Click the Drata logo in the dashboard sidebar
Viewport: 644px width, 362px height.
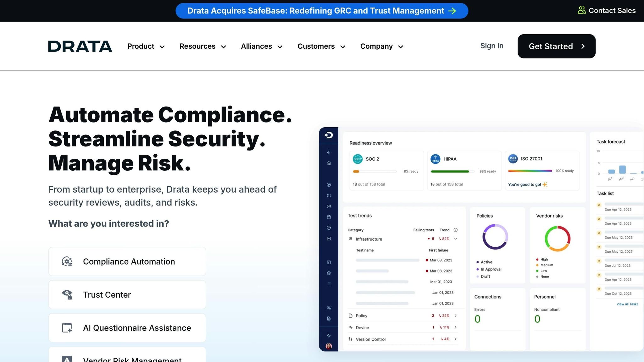(x=329, y=135)
